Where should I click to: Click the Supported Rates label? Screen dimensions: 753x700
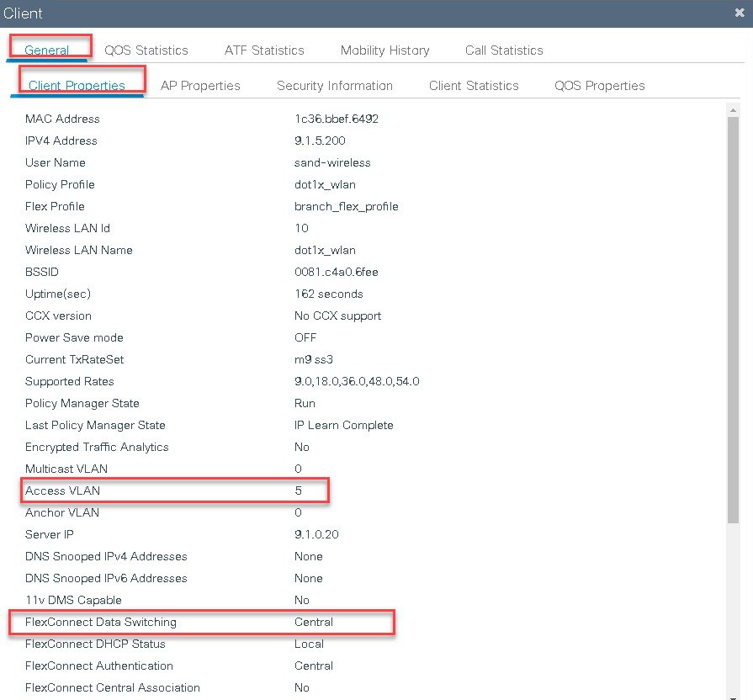pyautogui.click(x=70, y=381)
